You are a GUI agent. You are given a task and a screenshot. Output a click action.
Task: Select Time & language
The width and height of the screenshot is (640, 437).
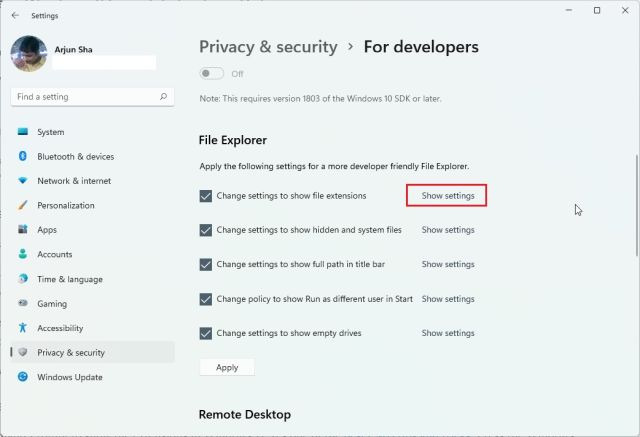click(93, 279)
